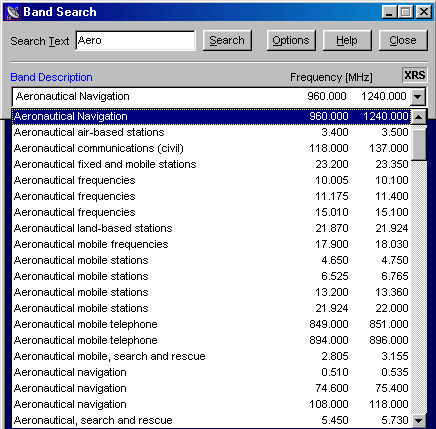This screenshot has height=429, width=436.
Task: Select Aeronautical land-based stations row
Action: point(211,228)
